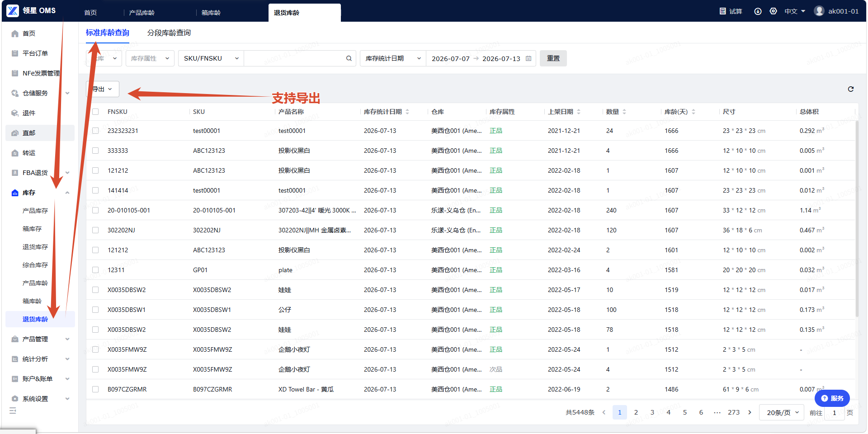Check the row with FNSKU 302202NJ
The height and width of the screenshot is (434, 868).
pyautogui.click(x=95, y=230)
